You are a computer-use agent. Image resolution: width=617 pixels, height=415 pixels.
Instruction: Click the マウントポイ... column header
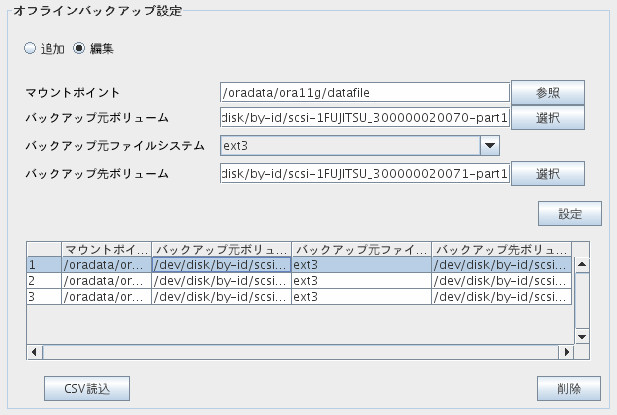(106, 249)
